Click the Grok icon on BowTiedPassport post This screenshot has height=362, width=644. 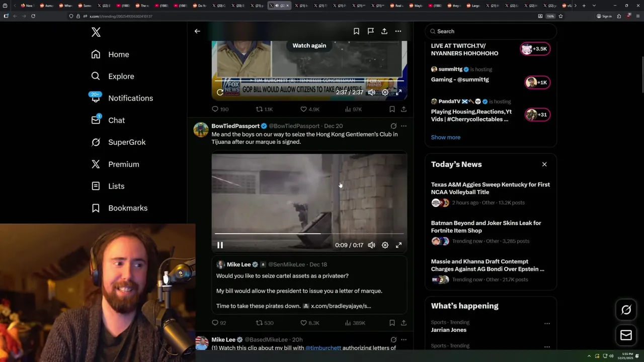tap(393, 126)
